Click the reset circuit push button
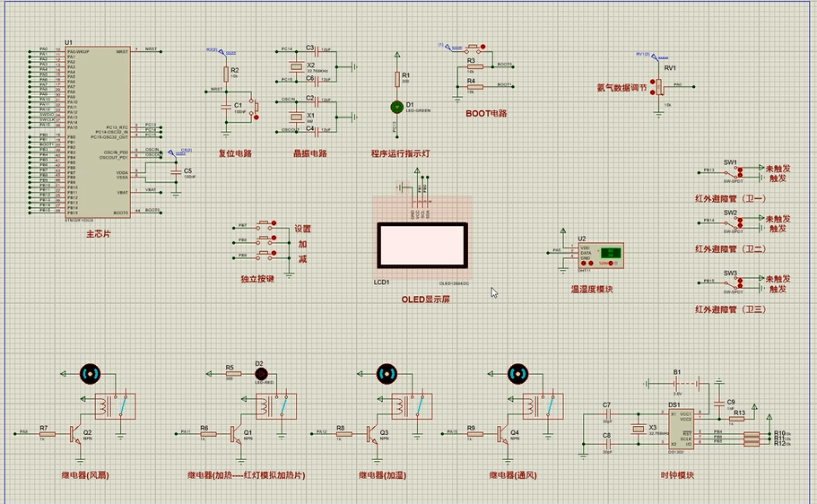The height and width of the screenshot is (504, 817). [x=255, y=109]
